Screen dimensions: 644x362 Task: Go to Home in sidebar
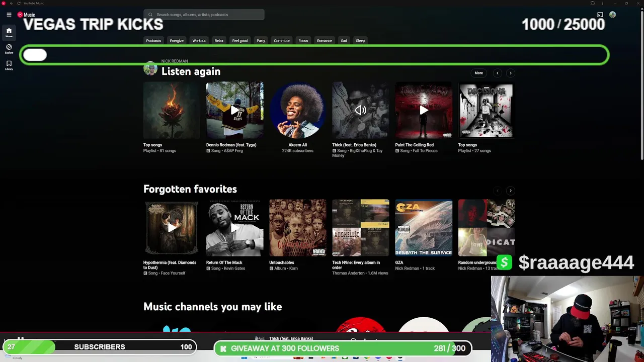pyautogui.click(x=9, y=33)
